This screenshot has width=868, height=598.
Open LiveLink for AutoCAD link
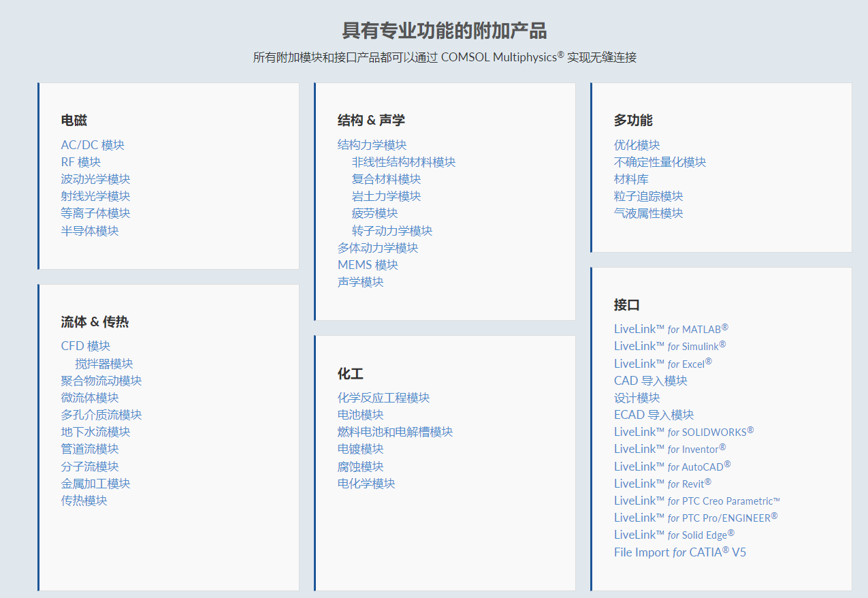673,467
